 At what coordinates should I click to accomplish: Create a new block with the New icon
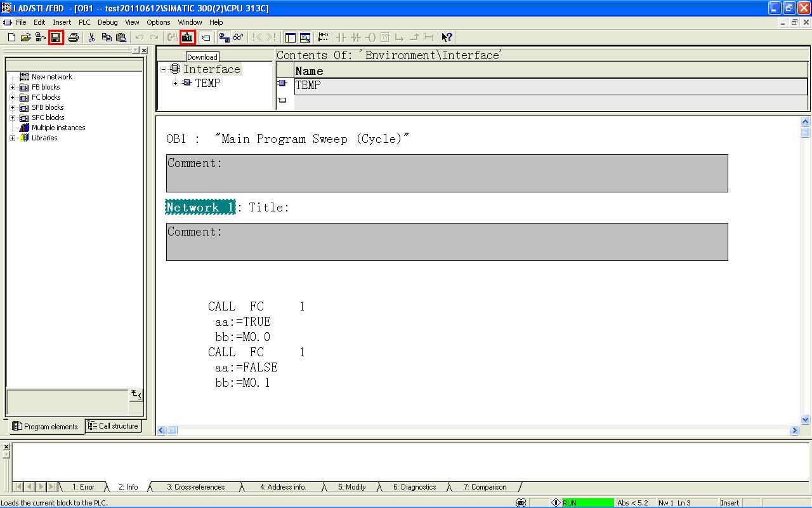(11, 37)
